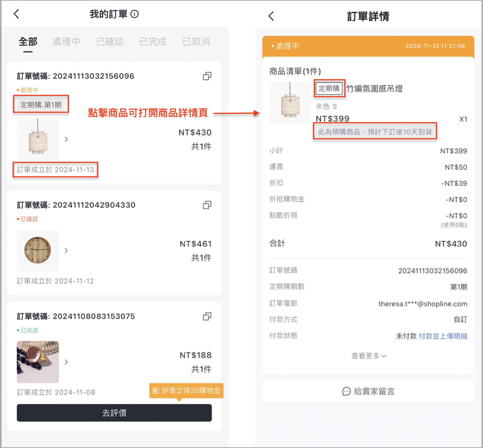The width and height of the screenshot is (483, 448).
Task: Click the NT$188 order price
Action: pyautogui.click(x=196, y=355)
